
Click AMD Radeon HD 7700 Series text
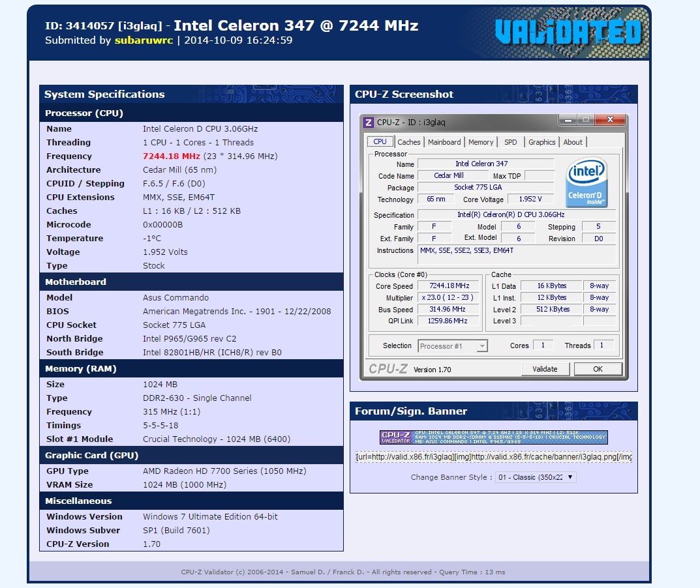pos(224,471)
